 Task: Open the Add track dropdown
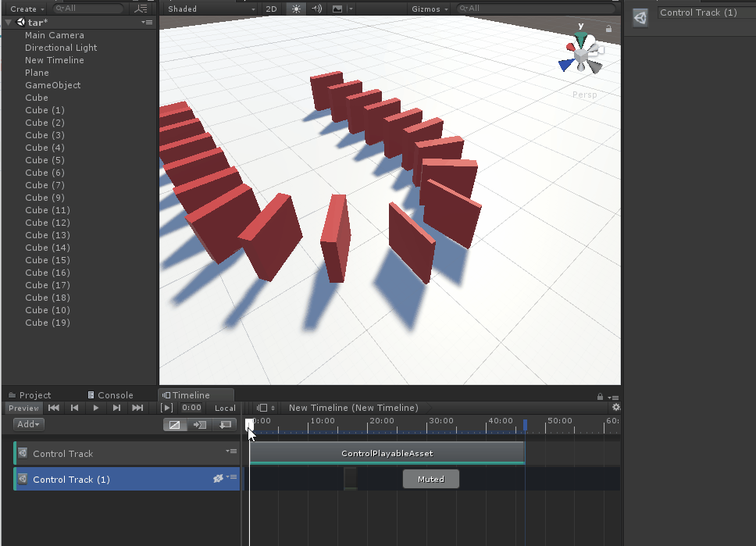[28, 424]
